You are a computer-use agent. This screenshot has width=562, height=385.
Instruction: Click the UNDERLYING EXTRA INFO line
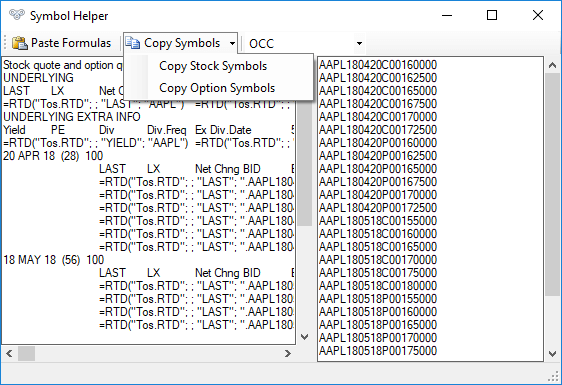[72, 117]
